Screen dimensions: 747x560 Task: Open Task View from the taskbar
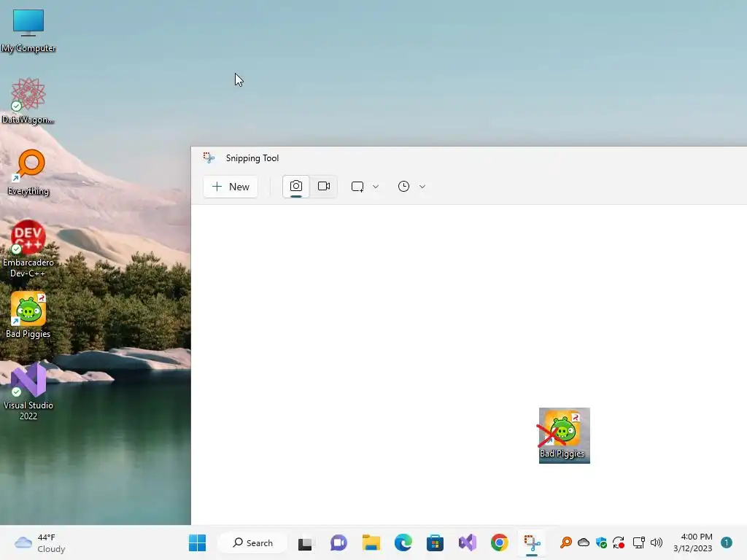[305, 542]
